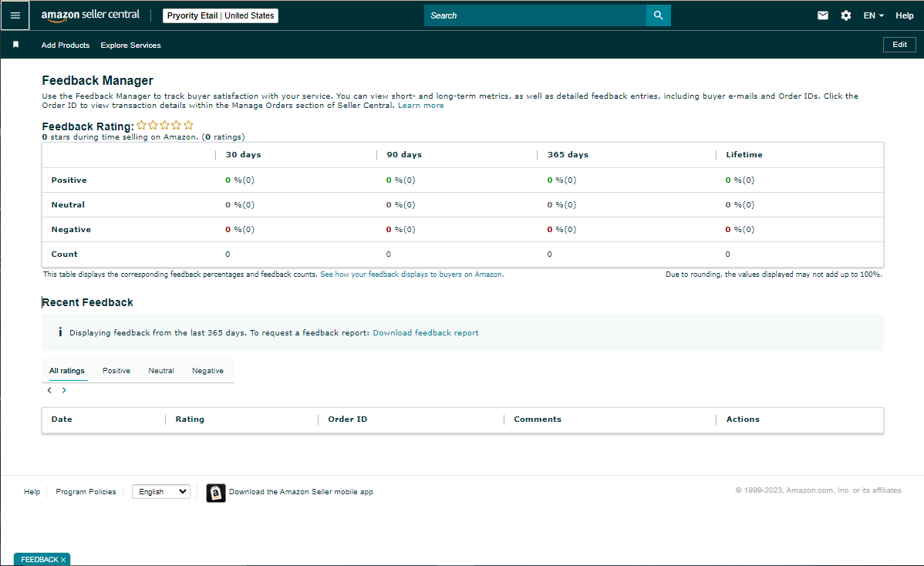924x566 pixels.
Task: Go to next feedback page arrow
Action: pyautogui.click(x=64, y=390)
